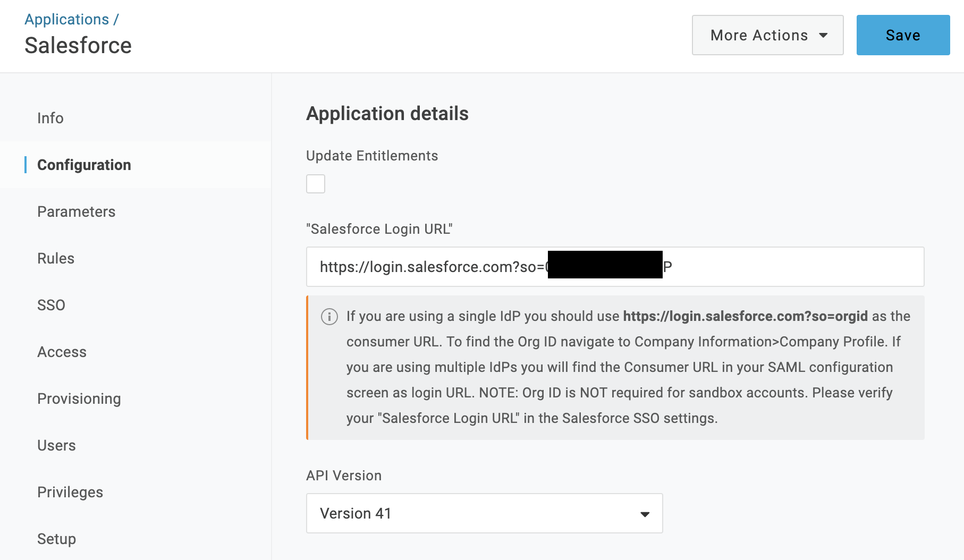This screenshot has height=560, width=964.
Task: Open the More Actions dropdown
Action: pyautogui.click(x=767, y=35)
